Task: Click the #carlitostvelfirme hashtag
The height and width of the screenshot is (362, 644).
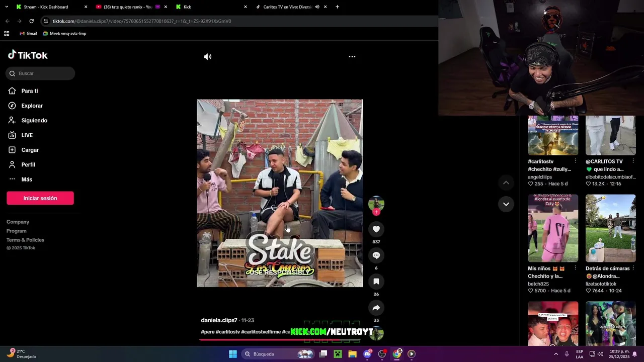Action: [x=261, y=332]
